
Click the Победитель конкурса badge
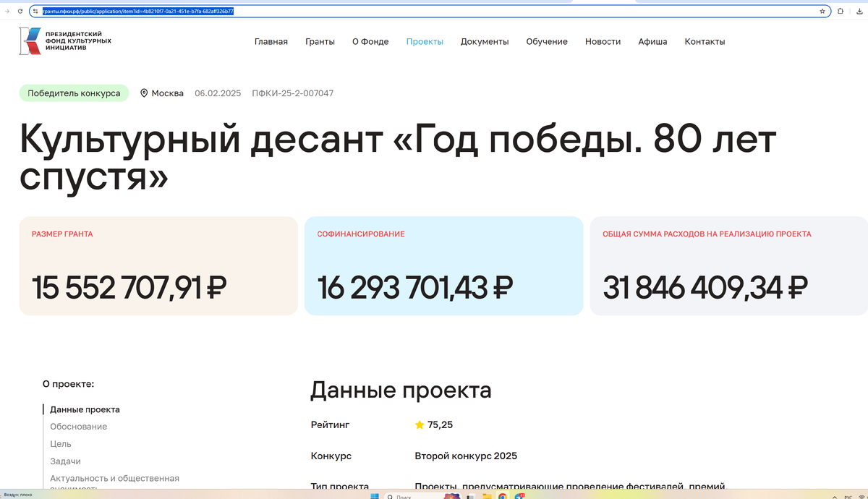pyautogui.click(x=74, y=93)
